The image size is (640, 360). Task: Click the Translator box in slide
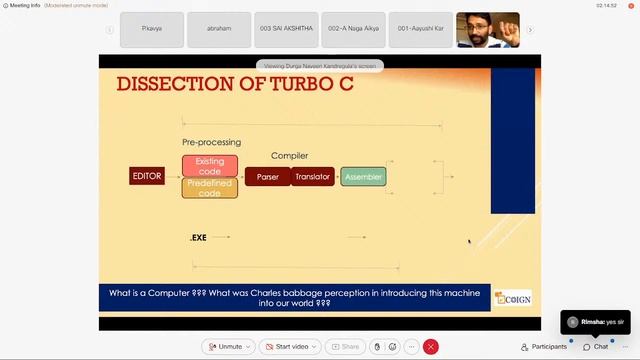(313, 177)
